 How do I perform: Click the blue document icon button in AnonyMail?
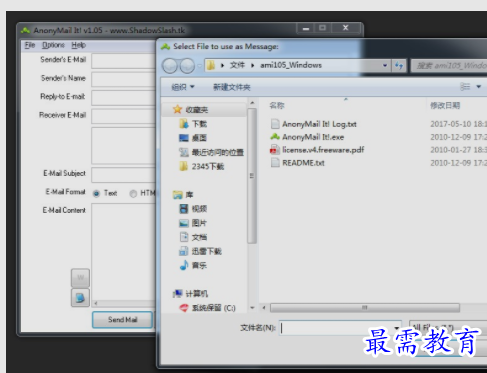80,297
